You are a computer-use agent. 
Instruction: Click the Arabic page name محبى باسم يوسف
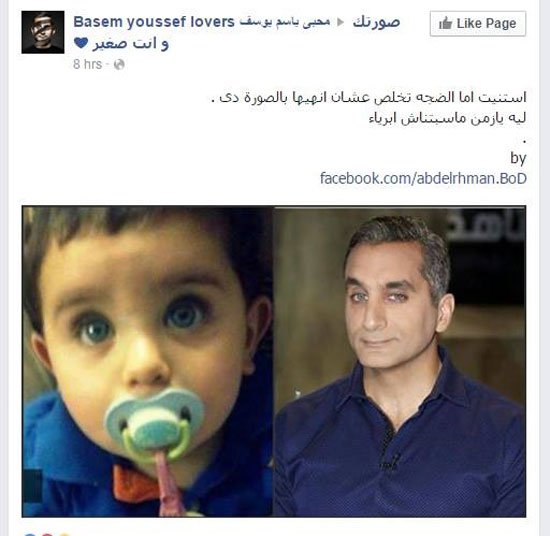(x=285, y=22)
